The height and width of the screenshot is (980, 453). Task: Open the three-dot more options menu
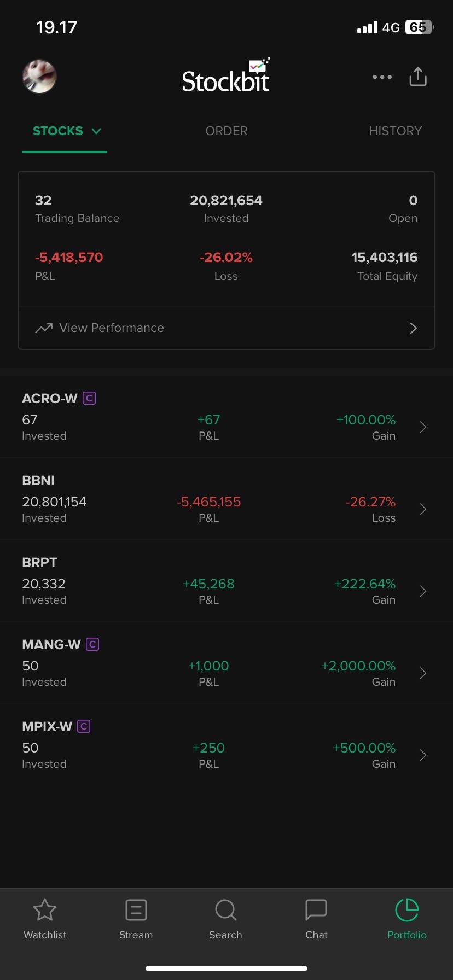point(382,77)
